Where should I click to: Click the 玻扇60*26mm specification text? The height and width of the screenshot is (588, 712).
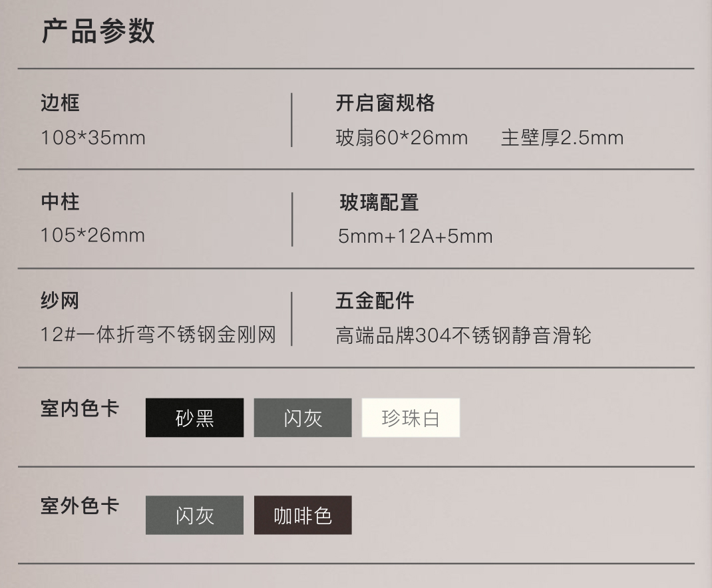click(x=402, y=138)
